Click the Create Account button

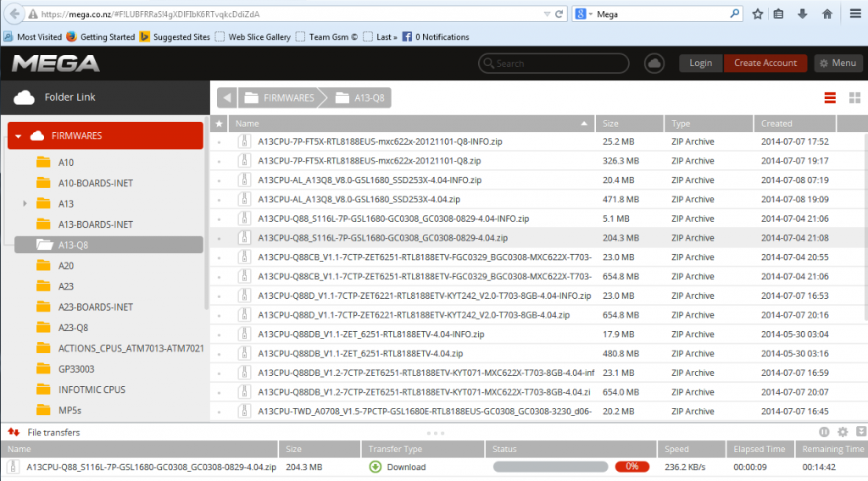765,63
